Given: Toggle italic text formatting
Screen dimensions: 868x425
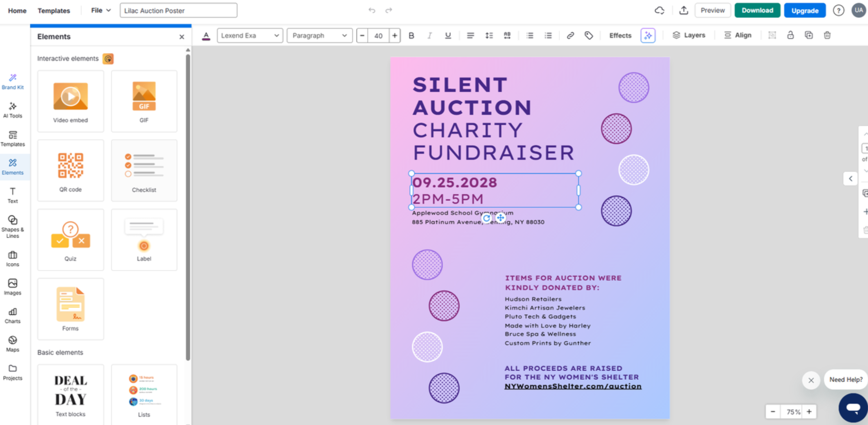Looking at the screenshot, I should coord(429,36).
